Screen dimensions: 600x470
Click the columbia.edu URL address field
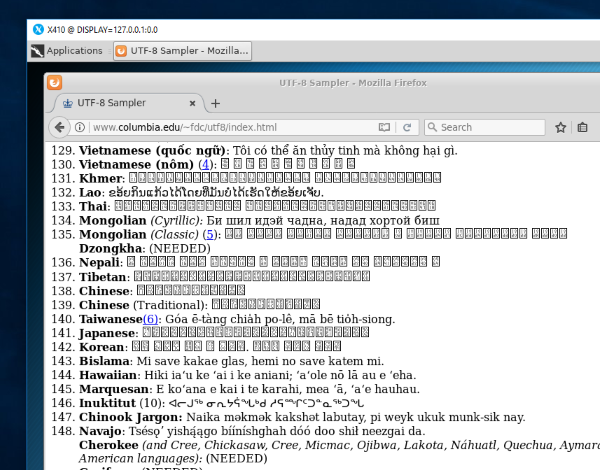tap(230, 127)
